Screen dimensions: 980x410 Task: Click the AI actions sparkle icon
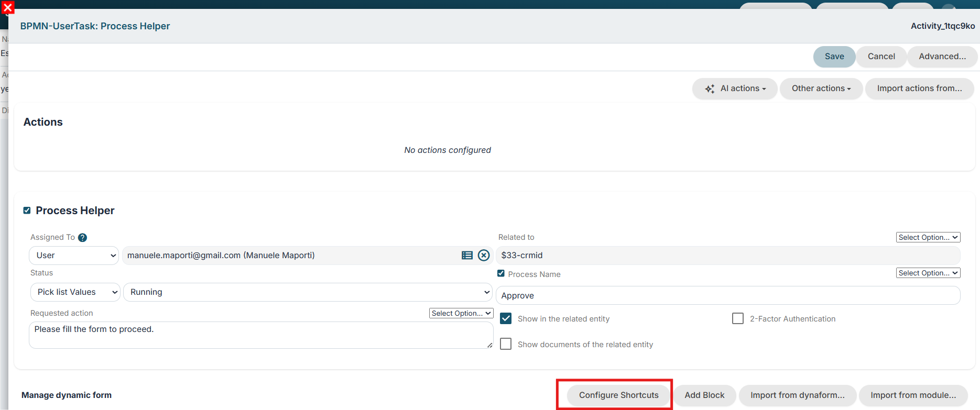[x=710, y=89]
